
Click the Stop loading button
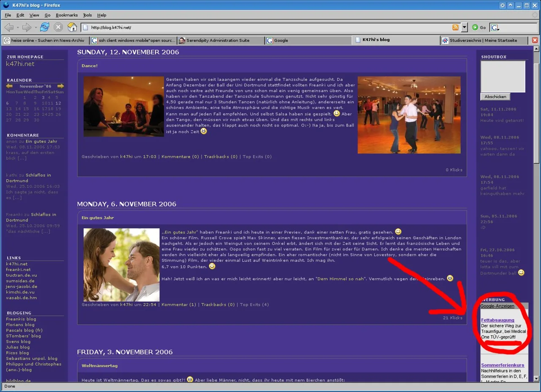(58, 27)
